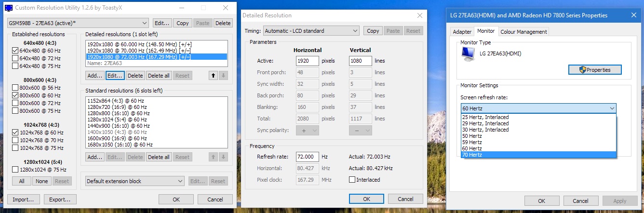Choose 50 Hertz from refresh rate list

[538, 136]
